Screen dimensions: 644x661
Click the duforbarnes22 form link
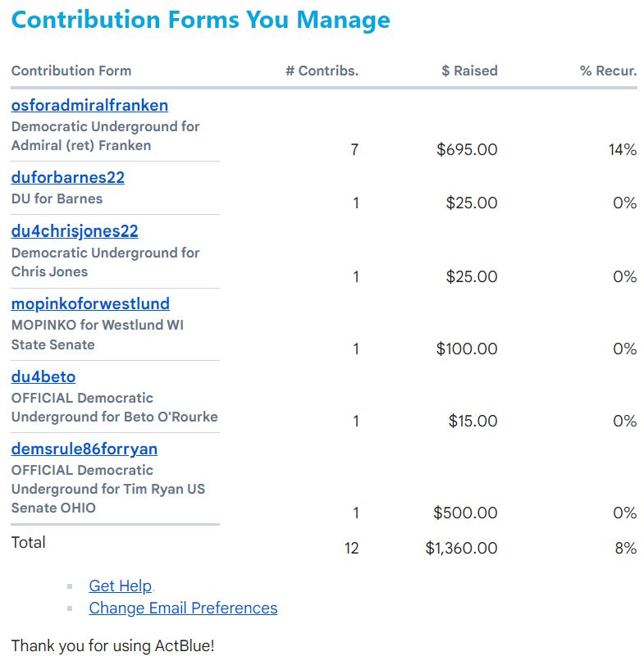[x=68, y=177]
